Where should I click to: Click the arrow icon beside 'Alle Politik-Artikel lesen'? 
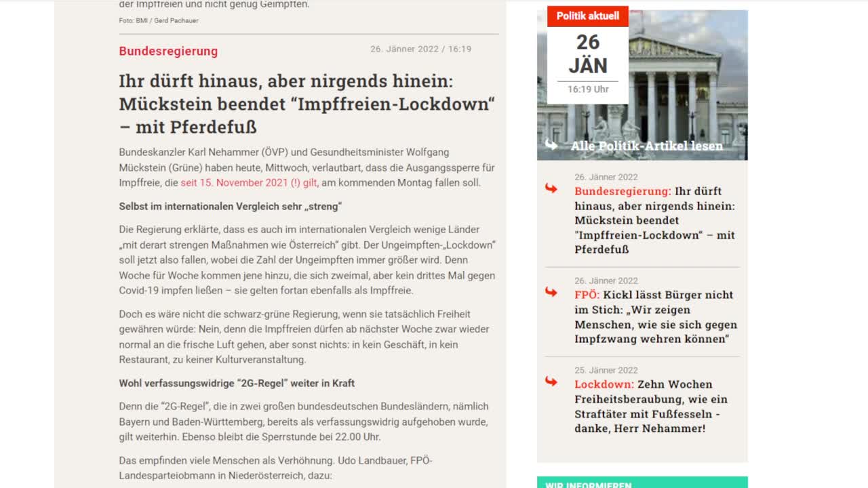point(551,144)
